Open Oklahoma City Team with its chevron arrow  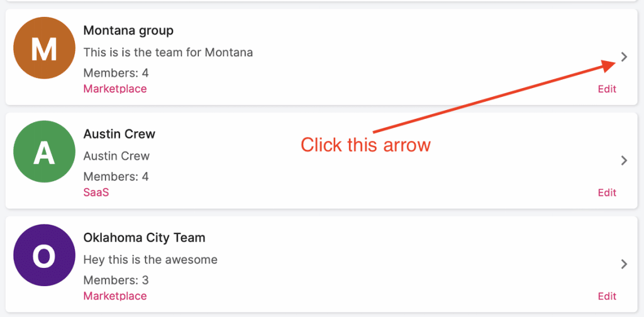(625, 264)
